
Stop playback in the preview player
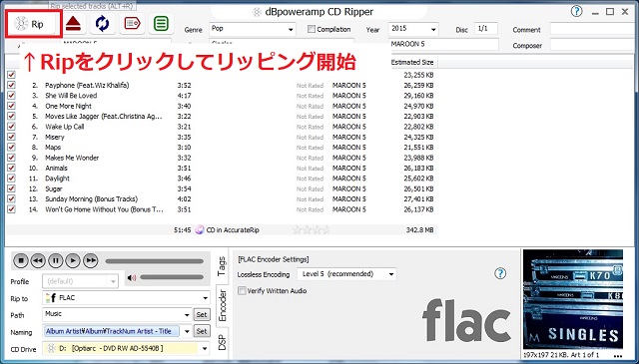tap(21, 260)
